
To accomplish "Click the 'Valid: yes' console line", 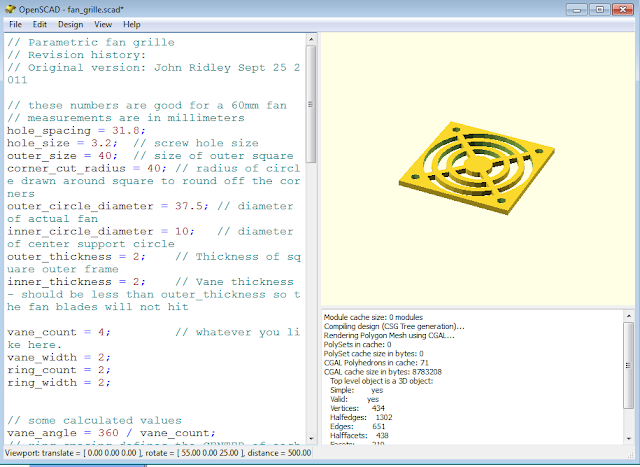I will click(x=354, y=399).
